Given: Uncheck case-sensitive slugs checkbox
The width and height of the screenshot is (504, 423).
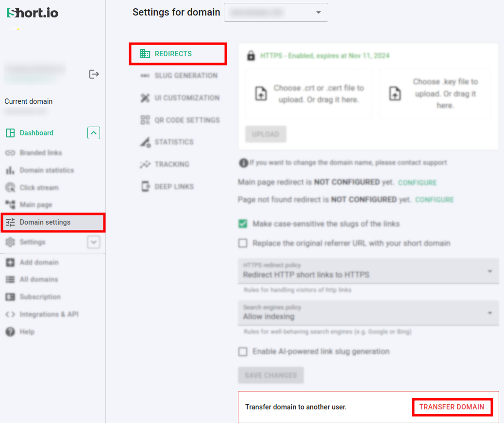Looking at the screenshot, I should tap(243, 224).
